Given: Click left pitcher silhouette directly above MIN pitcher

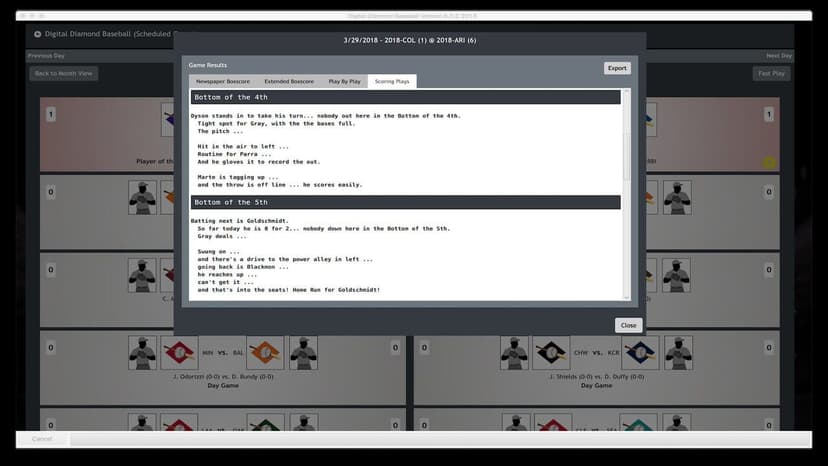Looking at the screenshot, I should [142, 275].
